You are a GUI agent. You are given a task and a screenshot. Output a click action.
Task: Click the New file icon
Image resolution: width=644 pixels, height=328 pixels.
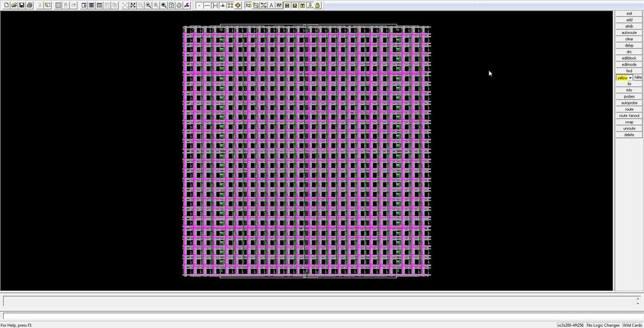click(x=6, y=5)
